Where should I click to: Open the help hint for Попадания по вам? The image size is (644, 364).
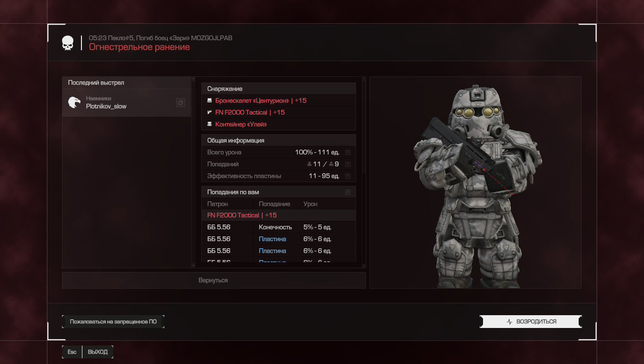pos(348,192)
